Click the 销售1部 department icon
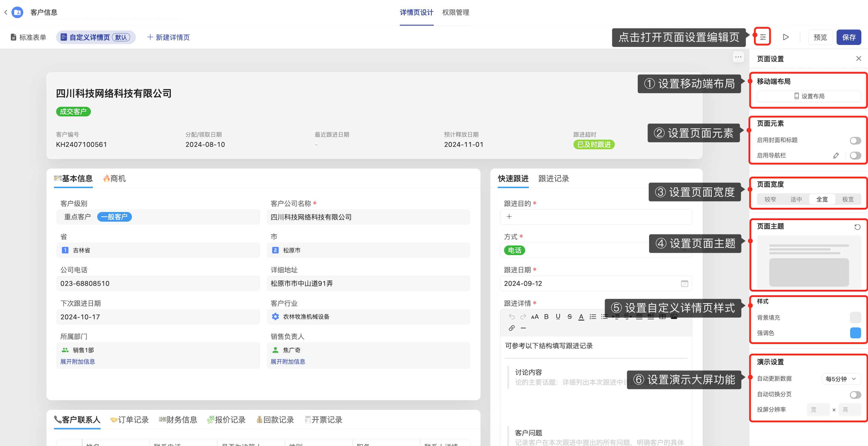 point(65,350)
